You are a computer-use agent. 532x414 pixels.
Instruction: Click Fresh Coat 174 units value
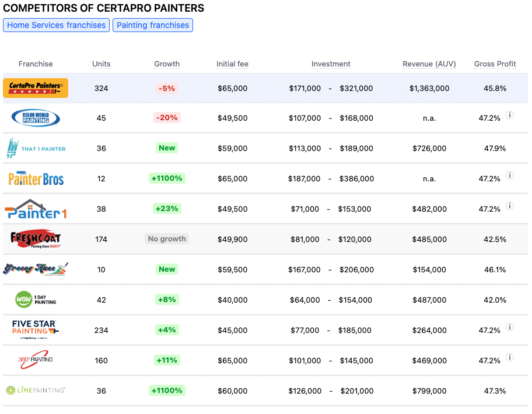click(x=101, y=240)
